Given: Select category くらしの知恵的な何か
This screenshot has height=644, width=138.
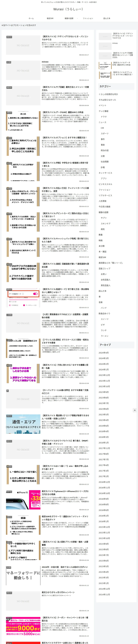Looking at the screenshot, I should click(108, 94).
